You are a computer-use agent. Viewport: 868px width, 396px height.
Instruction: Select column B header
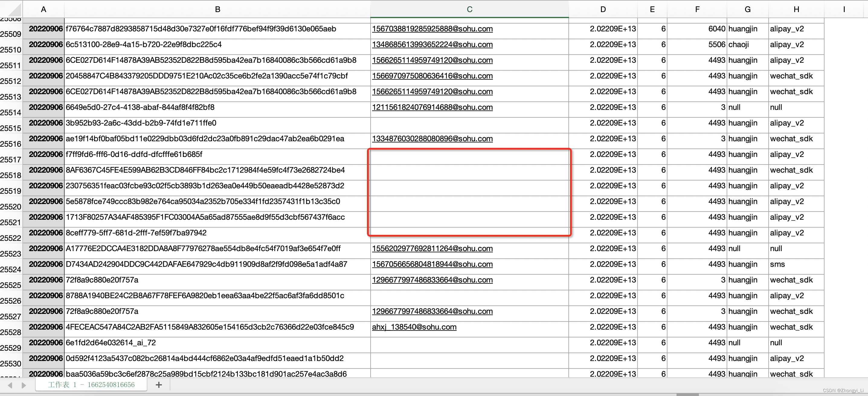tap(217, 9)
